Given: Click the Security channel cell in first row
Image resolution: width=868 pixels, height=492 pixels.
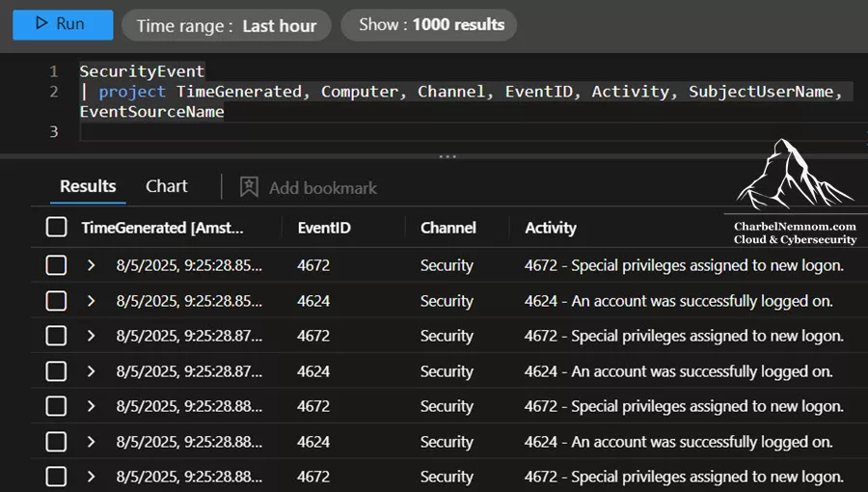Looking at the screenshot, I should pyautogui.click(x=447, y=265).
